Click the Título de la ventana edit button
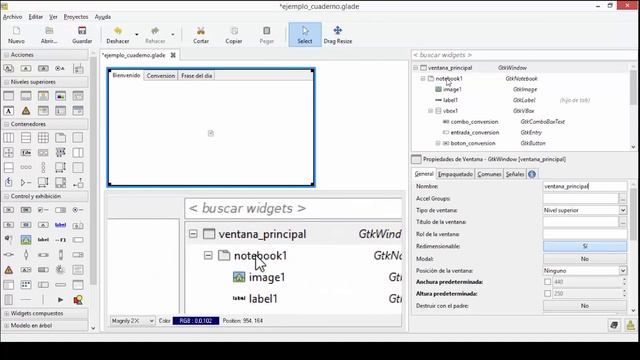Screen dimensions: 640x360 622,222
